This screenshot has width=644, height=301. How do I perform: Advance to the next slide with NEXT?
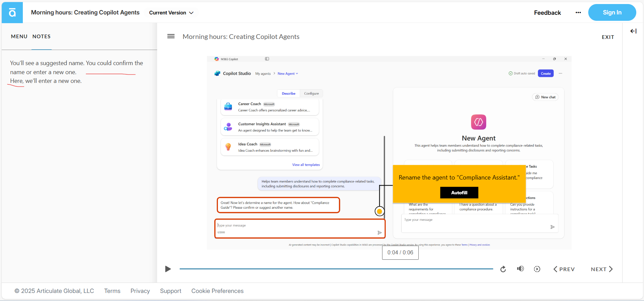[602, 269]
